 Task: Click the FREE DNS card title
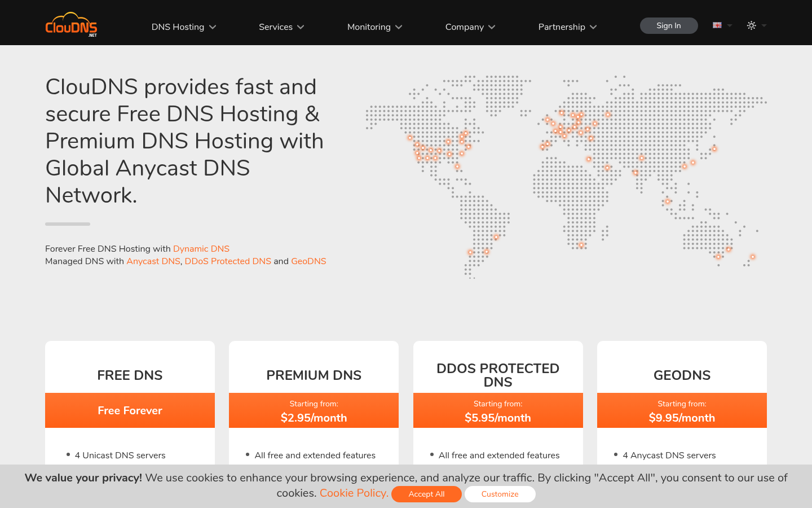point(130,375)
